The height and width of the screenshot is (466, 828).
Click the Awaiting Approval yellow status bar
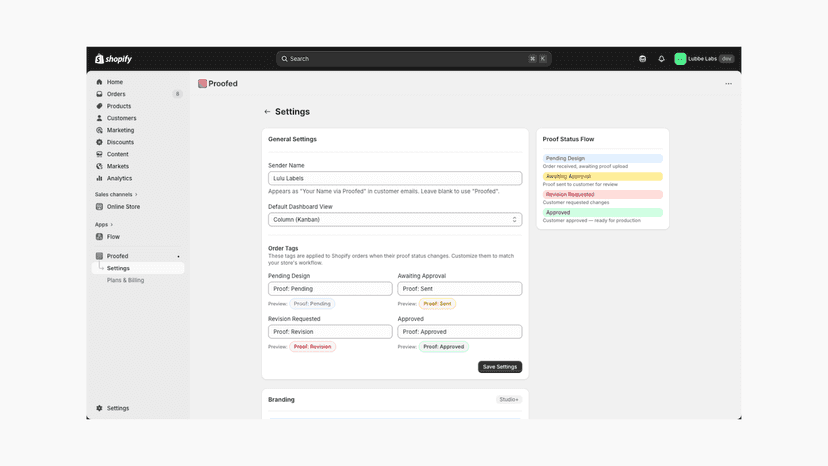coord(603,176)
